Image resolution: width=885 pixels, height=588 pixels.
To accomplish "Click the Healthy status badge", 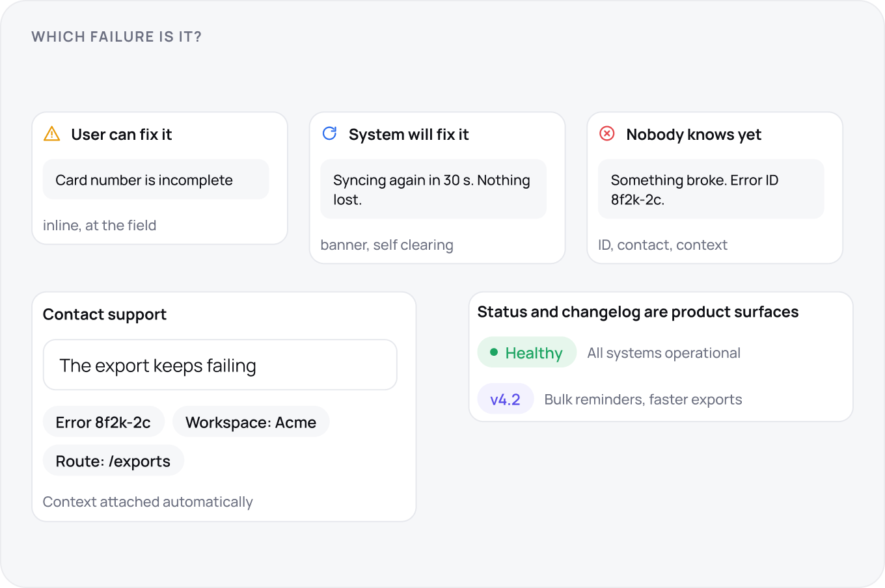I will tap(527, 353).
